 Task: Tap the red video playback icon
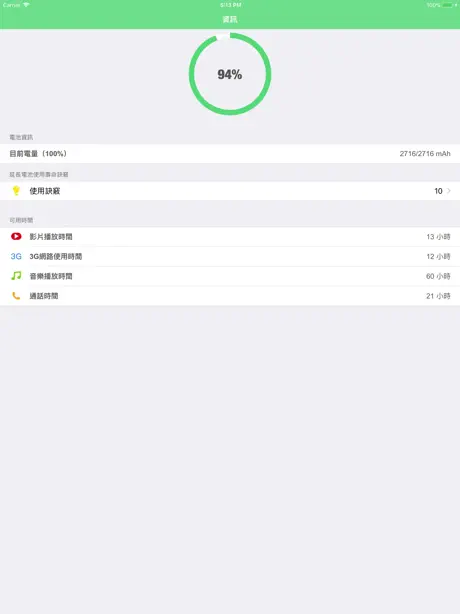click(16, 237)
